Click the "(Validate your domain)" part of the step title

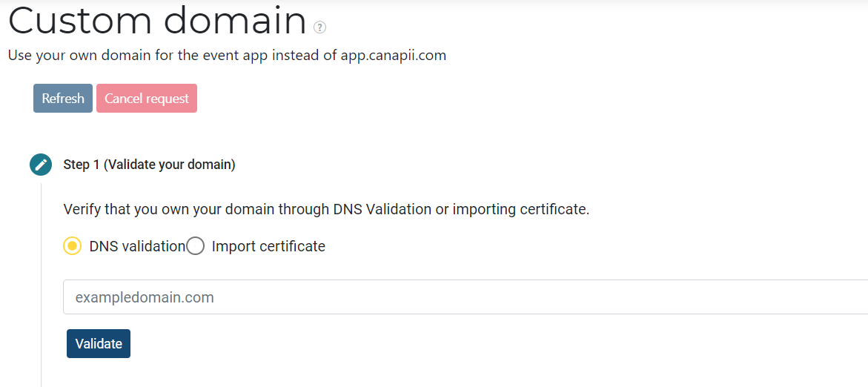point(170,165)
